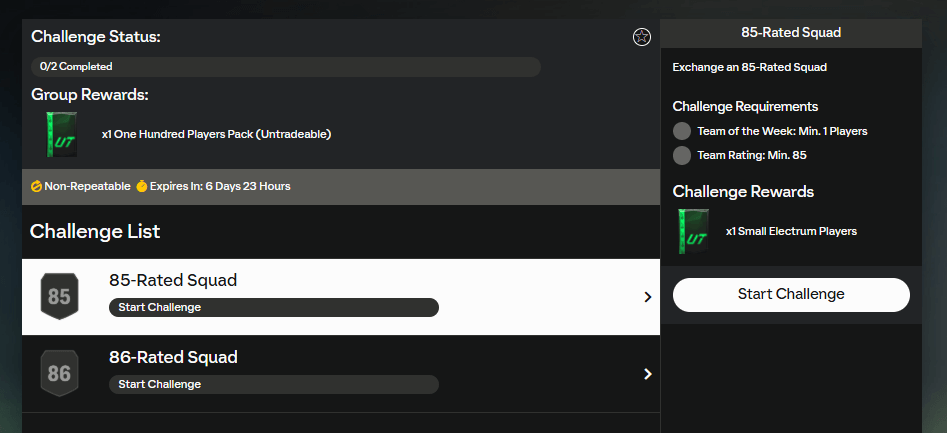This screenshot has width=947, height=433.
Task: Expand the 85-Rated Squad row chevron
Action: pyautogui.click(x=648, y=297)
